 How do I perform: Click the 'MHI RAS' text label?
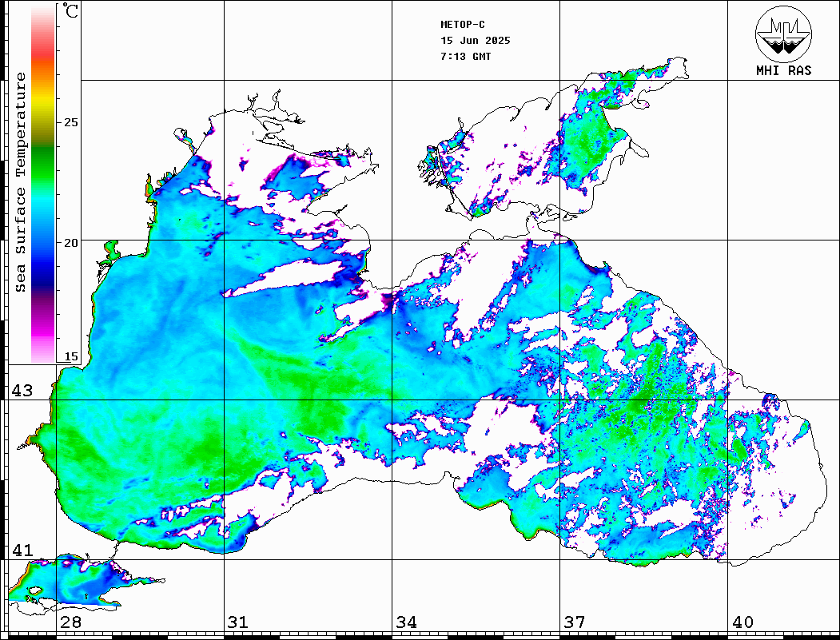[x=784, y=70]
